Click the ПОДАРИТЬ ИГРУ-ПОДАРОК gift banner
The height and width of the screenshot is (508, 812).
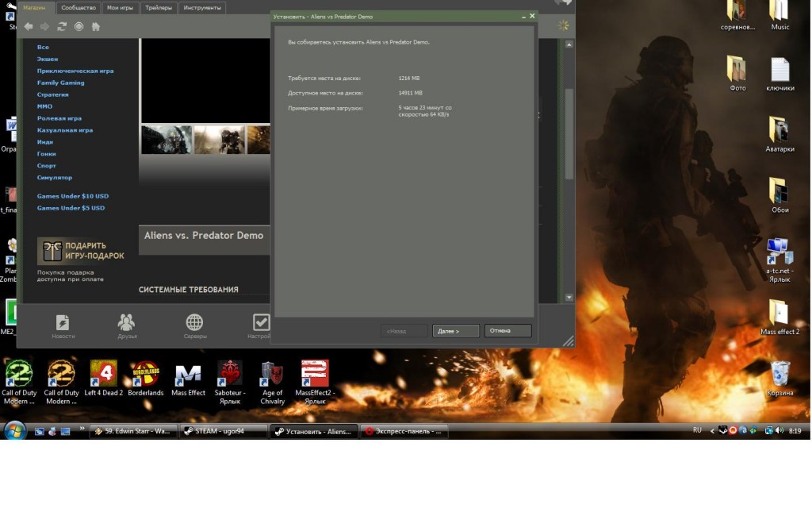pos(81,251)
